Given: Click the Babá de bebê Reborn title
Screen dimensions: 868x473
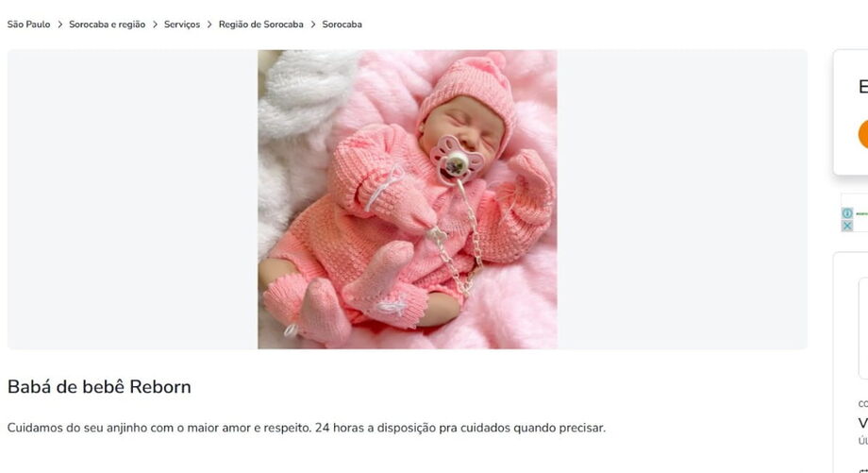Looking at the screenshot, I should (99, 386).
